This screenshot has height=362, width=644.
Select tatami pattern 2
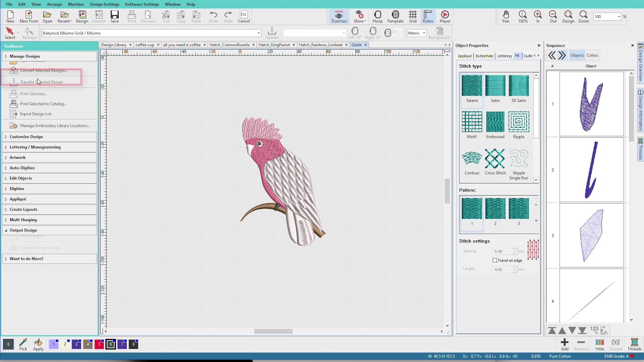coord(495,212)
